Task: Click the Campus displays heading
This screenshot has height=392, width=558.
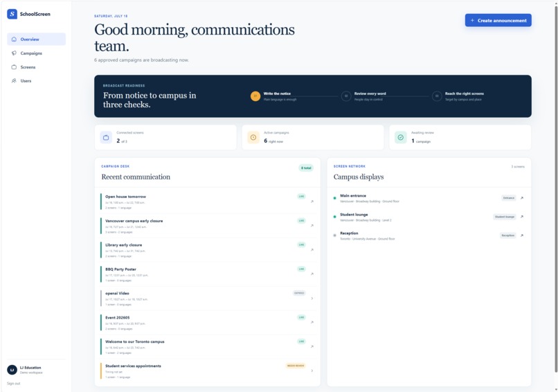Action: 359,177
